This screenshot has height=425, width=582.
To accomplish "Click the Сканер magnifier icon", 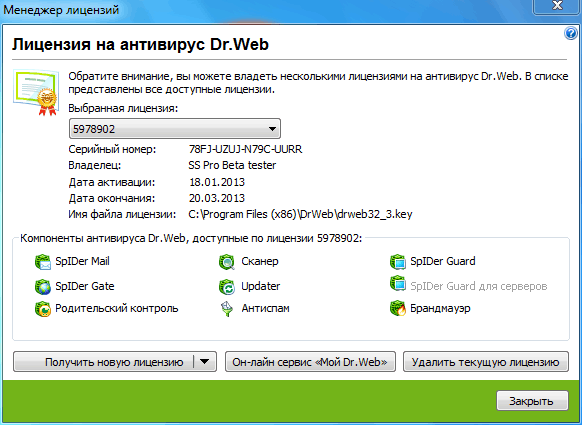I will pos(227,262).
